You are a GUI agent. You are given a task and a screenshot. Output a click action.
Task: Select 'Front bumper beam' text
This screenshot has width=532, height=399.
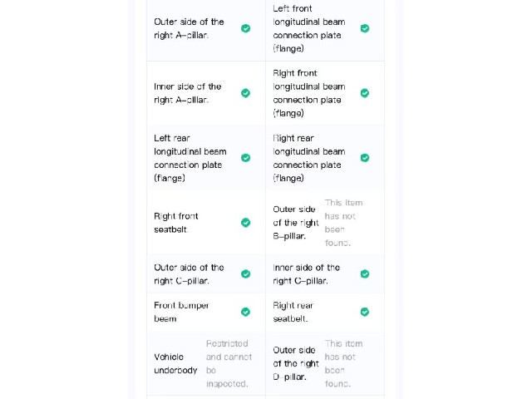(x=181, y=312)
